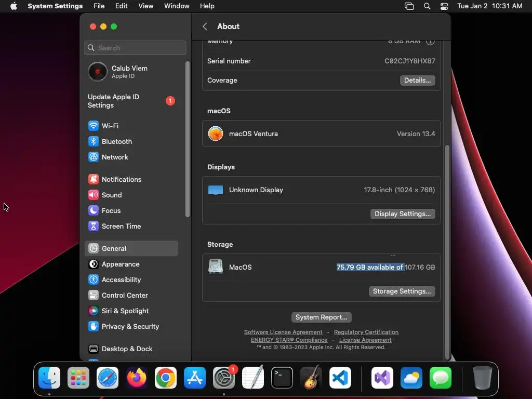Open Trash from the Dock
Screen dimensions: 532x399
pos(482,378)
